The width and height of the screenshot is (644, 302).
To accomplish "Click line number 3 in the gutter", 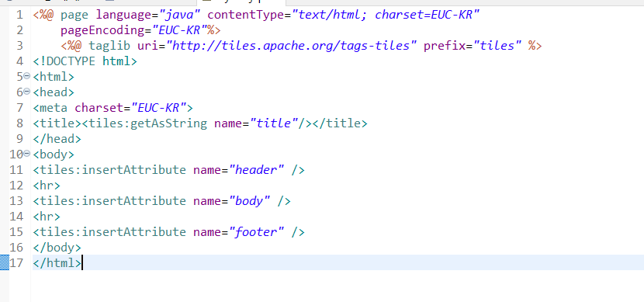I will [x=19, y=46].
